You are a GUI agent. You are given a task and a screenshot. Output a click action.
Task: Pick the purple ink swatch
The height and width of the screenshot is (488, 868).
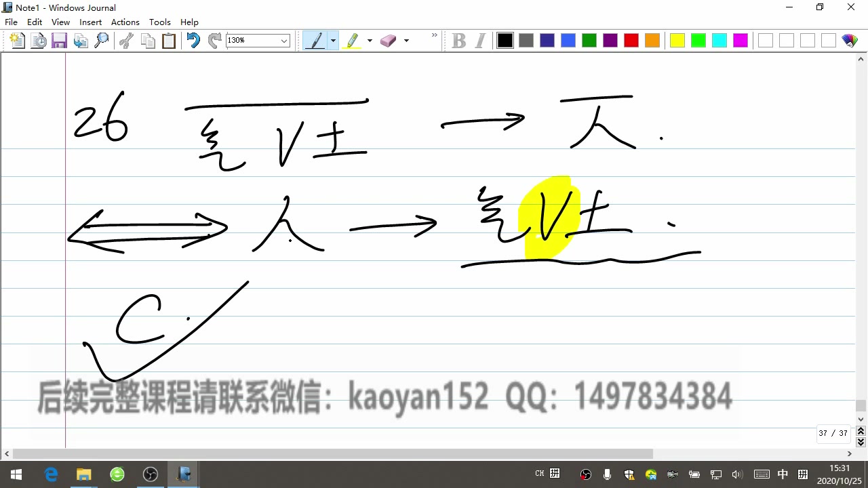[610, 41]
